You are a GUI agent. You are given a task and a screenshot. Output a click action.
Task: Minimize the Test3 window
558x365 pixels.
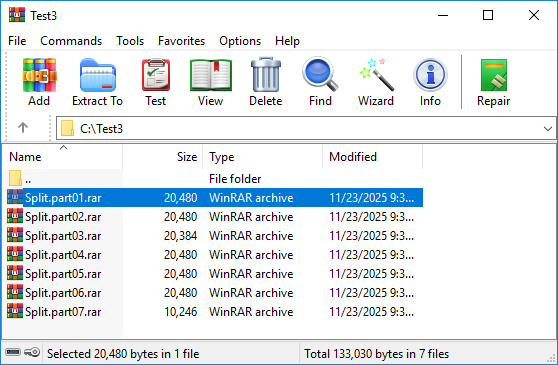443,15
